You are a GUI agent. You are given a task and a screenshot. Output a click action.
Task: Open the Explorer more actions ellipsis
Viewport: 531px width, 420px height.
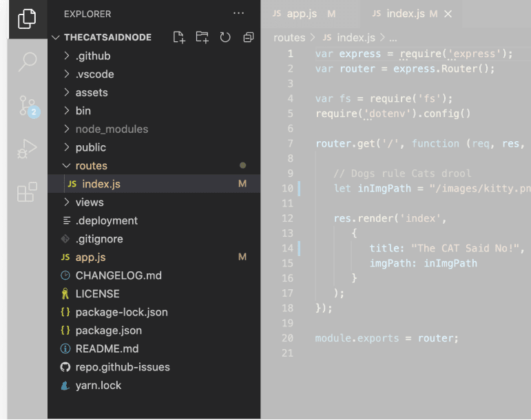(x=239, y=13)
